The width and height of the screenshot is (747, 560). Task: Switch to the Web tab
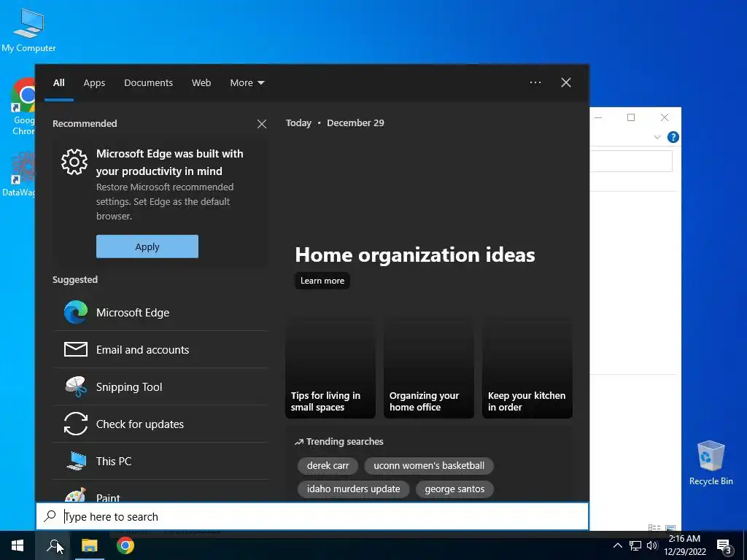[201, 83]
